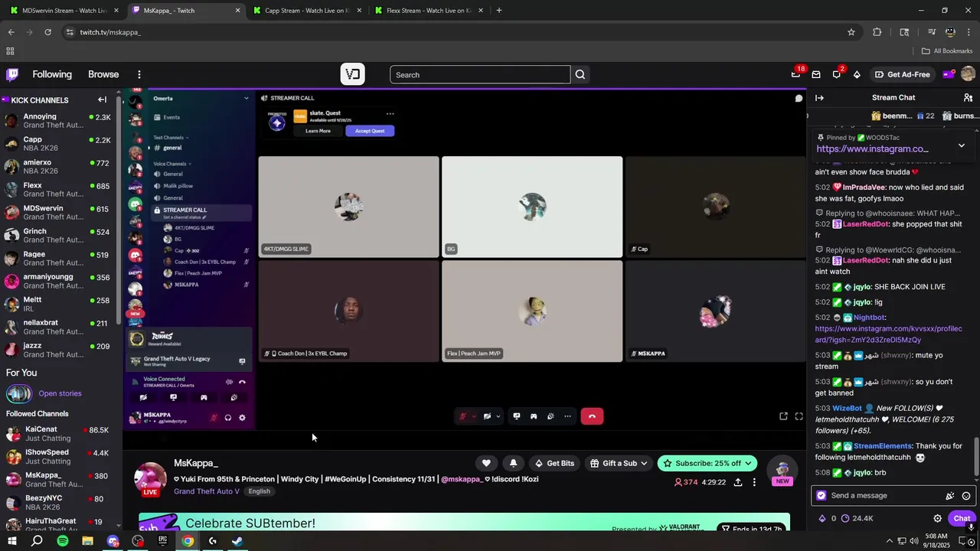Select Capp channel in Kick Channels list

coord(59,144)
